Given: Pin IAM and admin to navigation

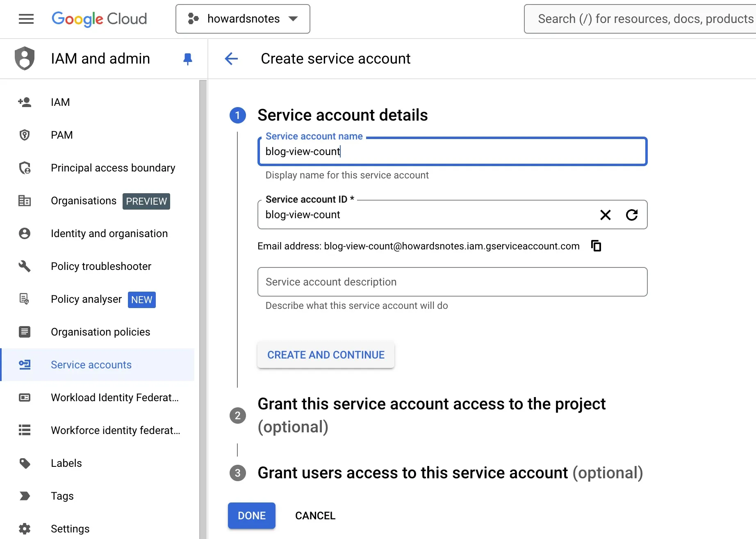Looking at the screenshot, I should (187, 59).
